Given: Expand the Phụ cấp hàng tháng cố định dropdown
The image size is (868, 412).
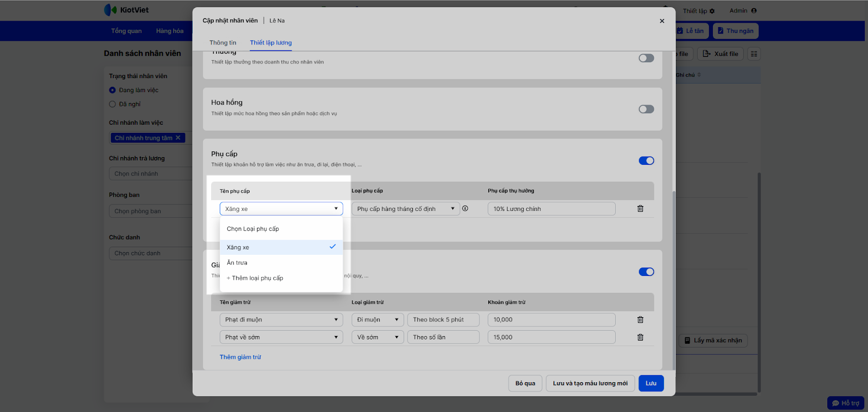Looking at the screenshot, I should coord(405,209).
